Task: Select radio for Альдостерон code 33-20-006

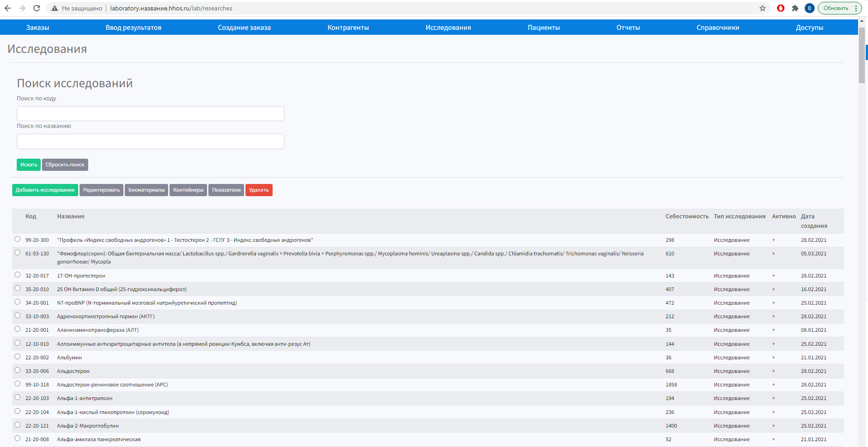Action: 17,370
